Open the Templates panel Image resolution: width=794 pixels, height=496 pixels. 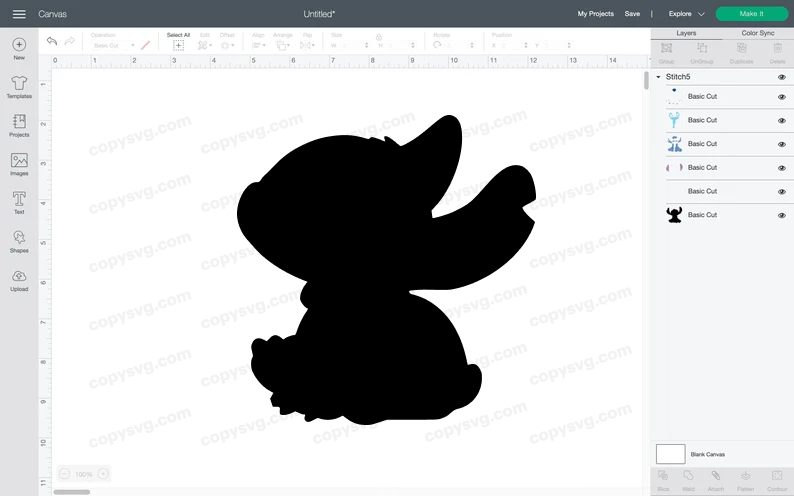(19, 87)
